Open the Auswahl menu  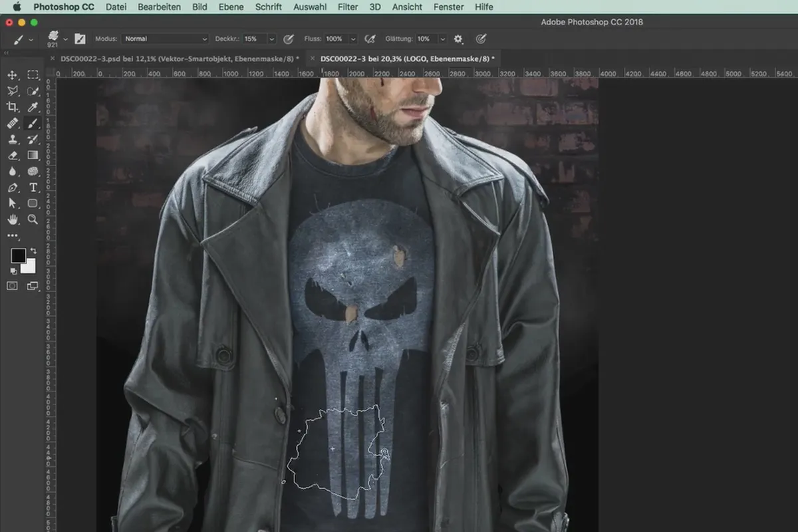tap(309, 7)
